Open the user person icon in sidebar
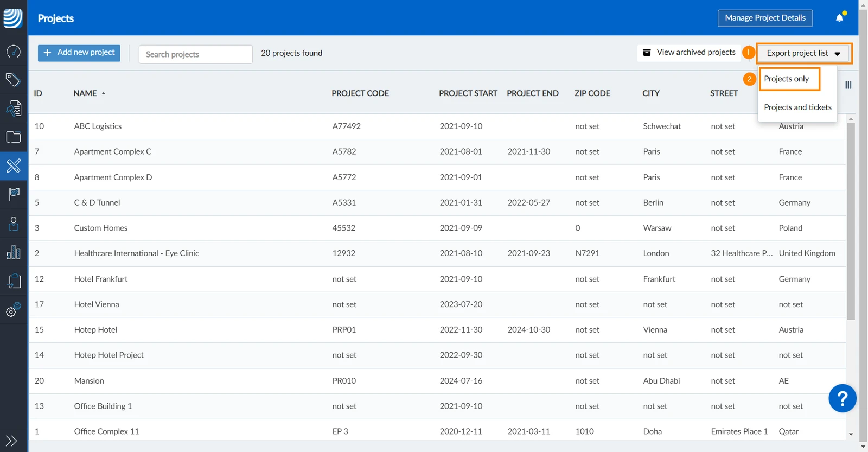 (x=14, y=224)
